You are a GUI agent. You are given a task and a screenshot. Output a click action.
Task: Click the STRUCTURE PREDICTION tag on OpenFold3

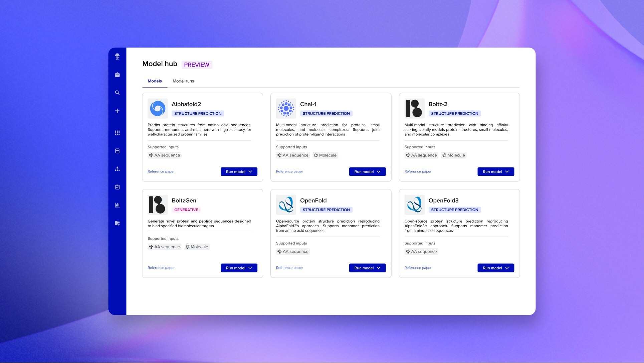(455, 210)
